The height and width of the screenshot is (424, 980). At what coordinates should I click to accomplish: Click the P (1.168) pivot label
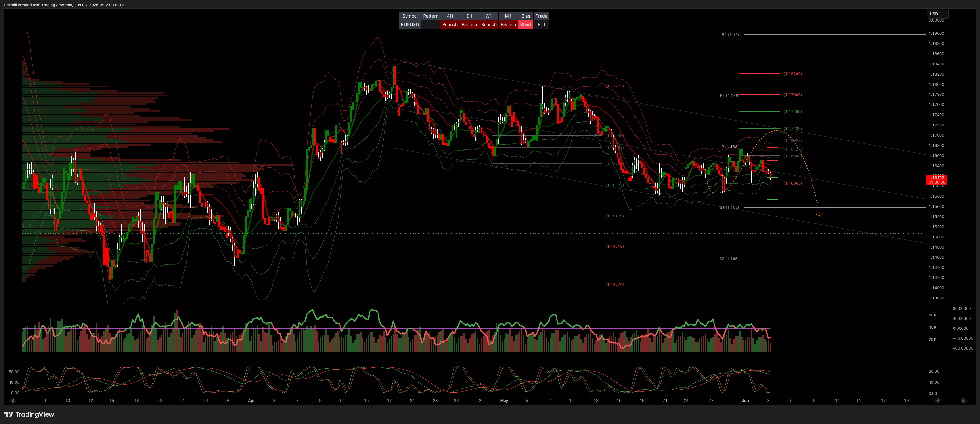[730, 147]
